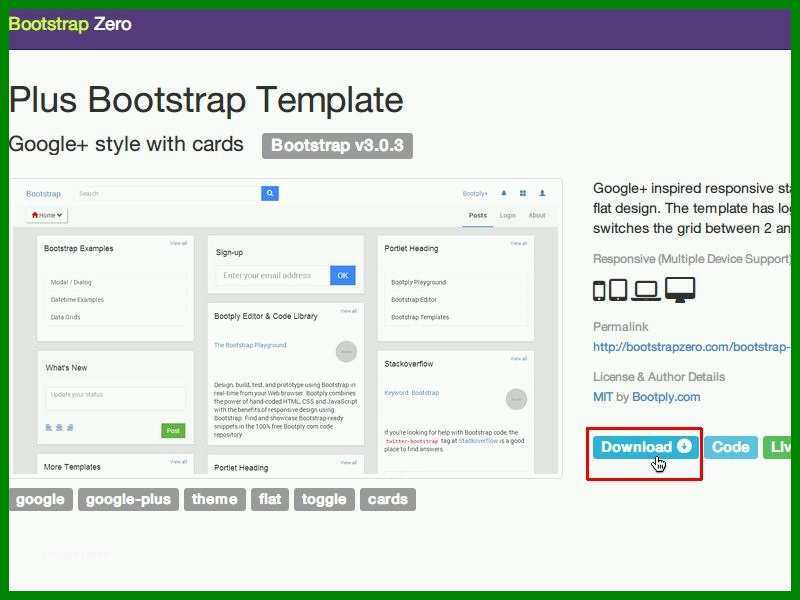Click the desktop monitor device icon
Image resolution: width=800 pixels, height=600 pixels.
(x=680, y=290)
